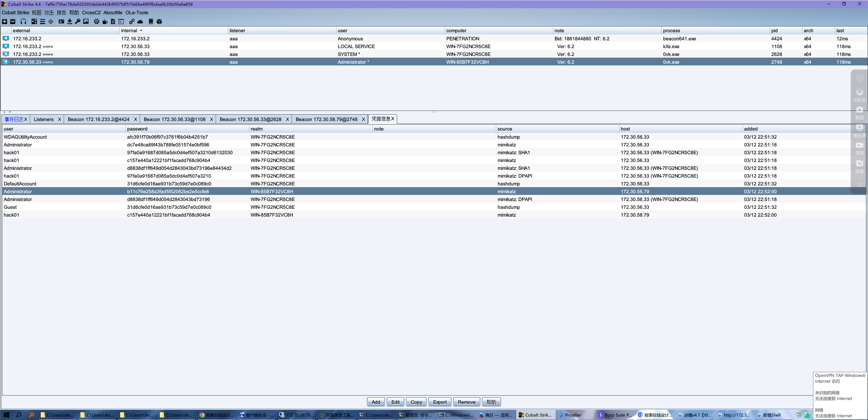Sort sessions by internal column header
868x420 pixels.
129,31
